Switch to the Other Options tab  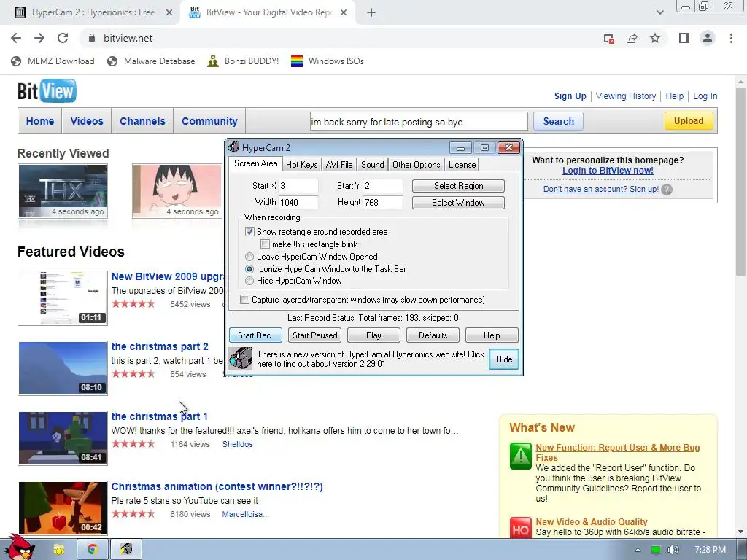coord(417,165)
